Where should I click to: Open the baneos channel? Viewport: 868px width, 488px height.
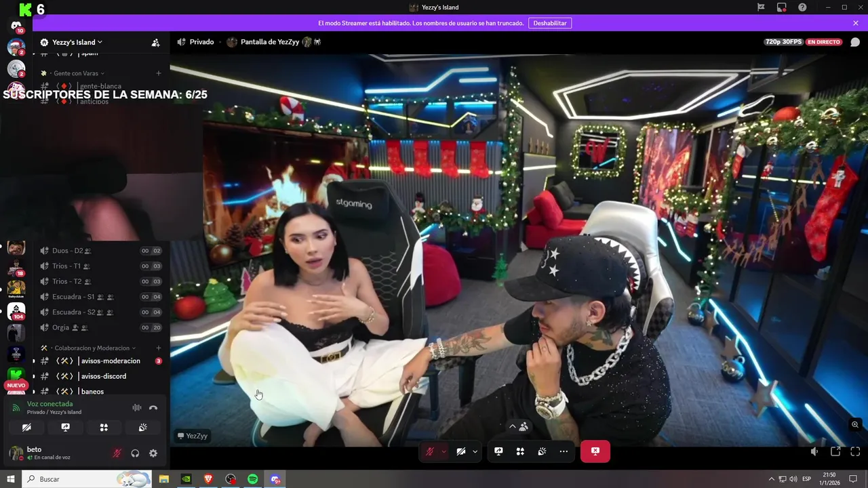pos(100,391)
